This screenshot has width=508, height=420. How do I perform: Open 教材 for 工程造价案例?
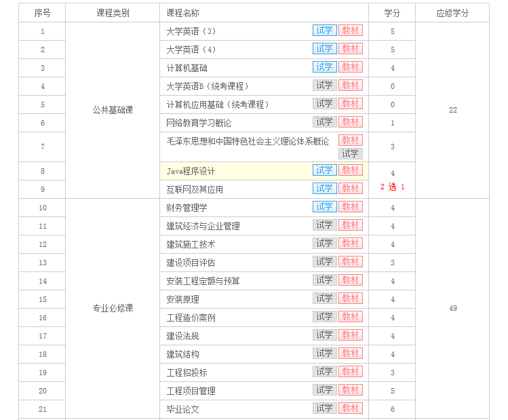[x=351, y=317]
